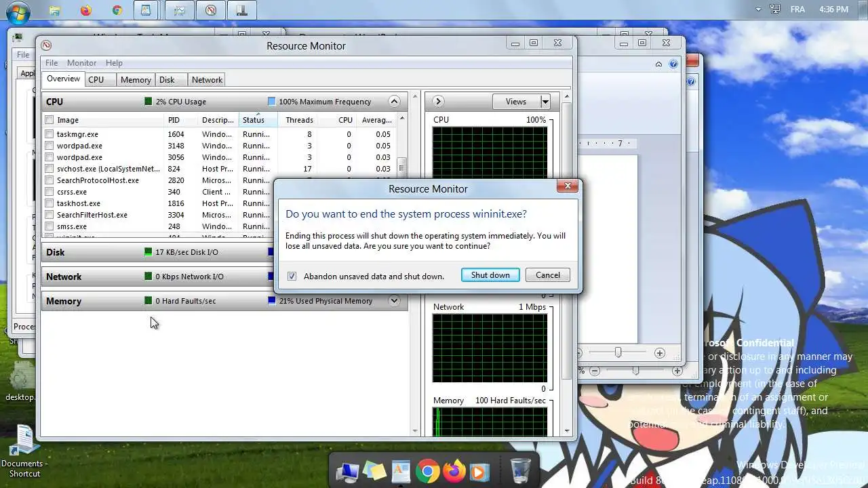Click the CPU process list scrollbar thumb

click(401, 168)
